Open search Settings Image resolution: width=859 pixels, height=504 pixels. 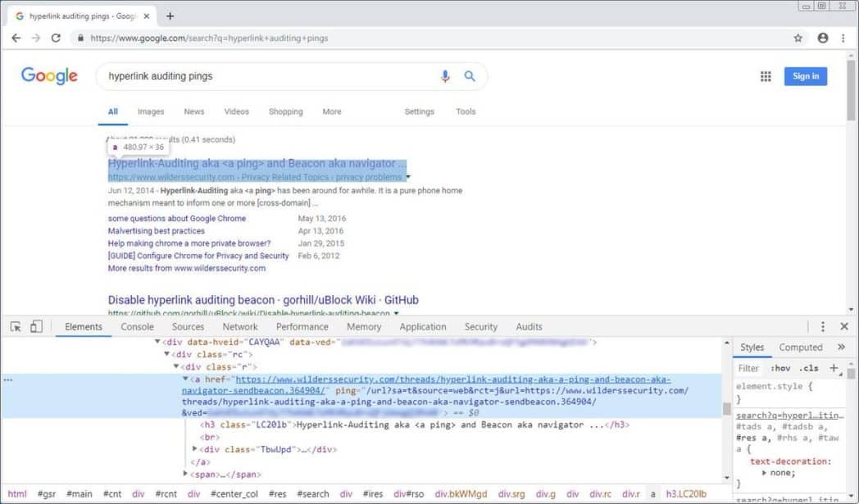(x=419, y=111)
